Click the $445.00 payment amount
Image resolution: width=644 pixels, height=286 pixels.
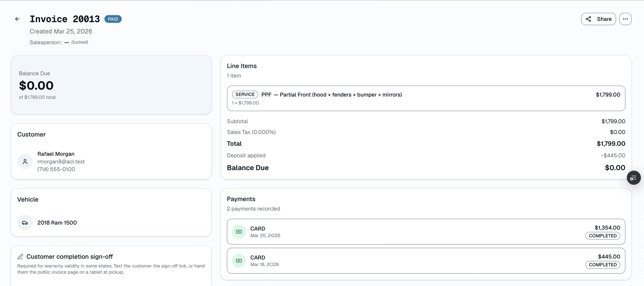click(x=609, y=256)
